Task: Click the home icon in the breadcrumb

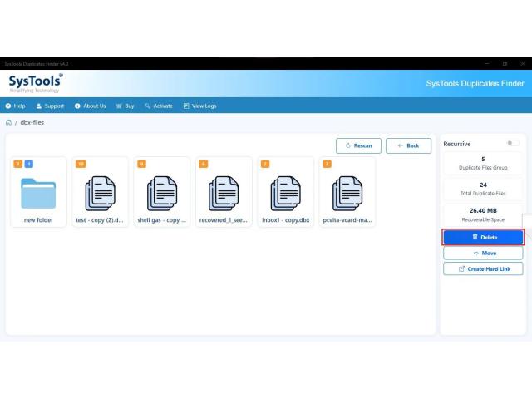Action: [8, 122]
